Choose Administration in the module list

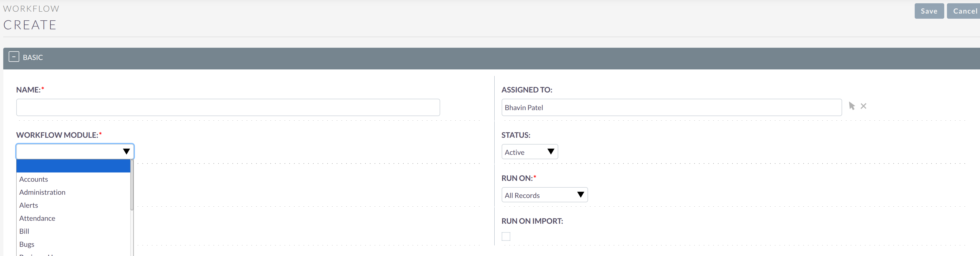click(42, 192)
